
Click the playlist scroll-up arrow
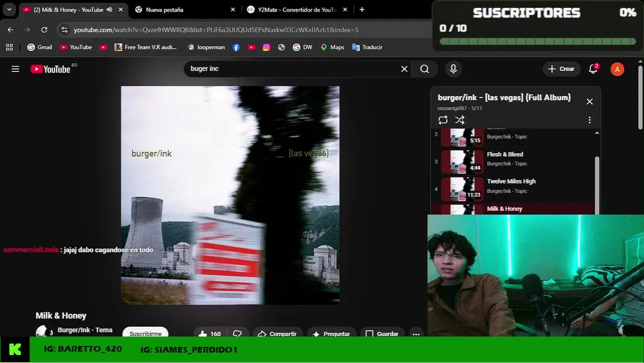pos(597,133)
